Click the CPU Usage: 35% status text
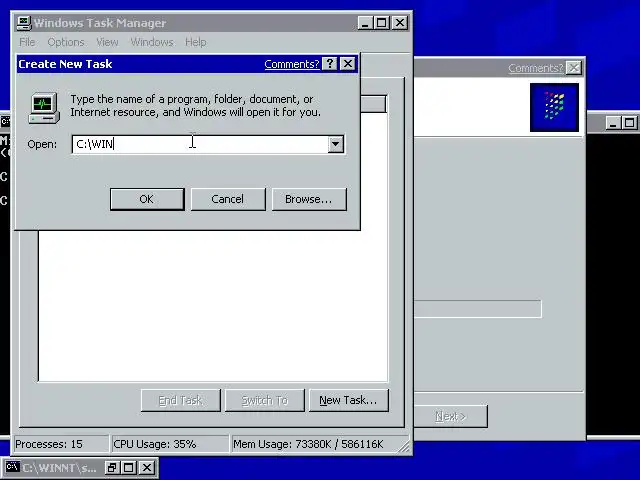 (155, 444)
